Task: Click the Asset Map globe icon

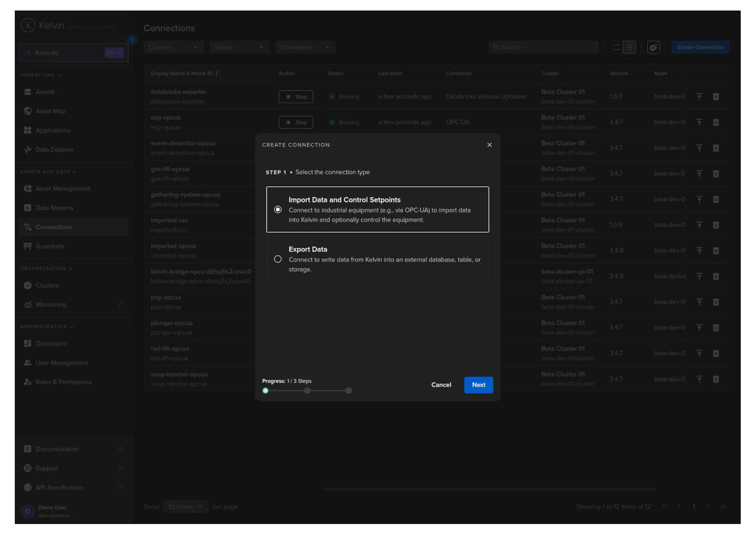Action: (x=28, y=111)
